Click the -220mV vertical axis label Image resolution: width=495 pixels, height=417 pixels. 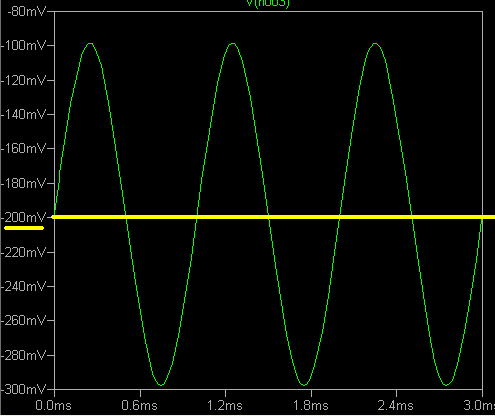click(x=23, y=252)
